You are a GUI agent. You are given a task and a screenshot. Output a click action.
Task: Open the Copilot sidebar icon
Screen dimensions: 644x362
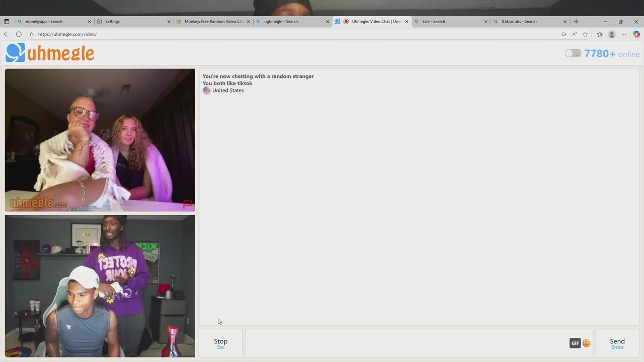point(636,34)
